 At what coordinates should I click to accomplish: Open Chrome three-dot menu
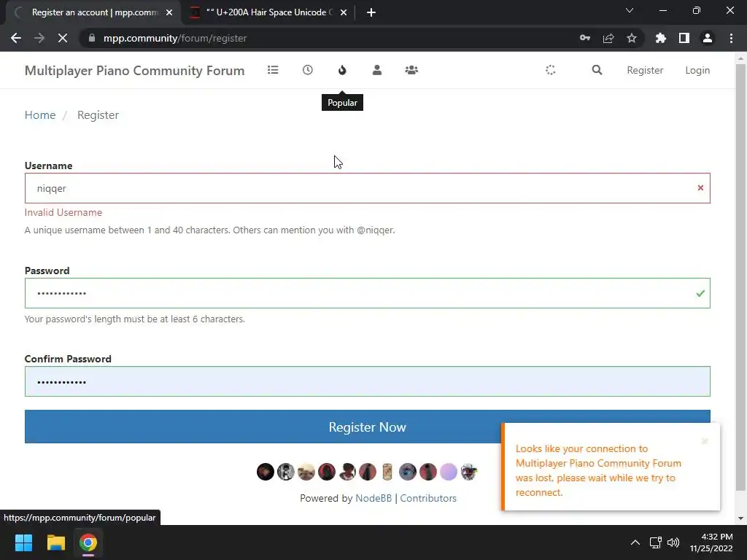[x=731, y=38]
